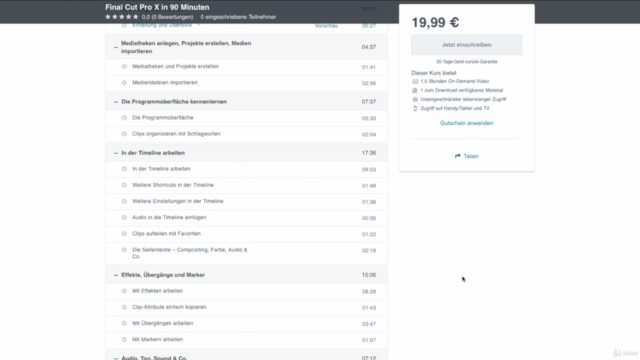Collapse the Effekte, Übergänge und Marker section
Screen dimensions: 640x360
click(116, 275)
